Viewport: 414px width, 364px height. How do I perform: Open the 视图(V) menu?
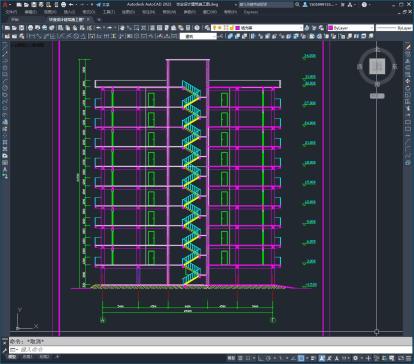click(50, 12)
